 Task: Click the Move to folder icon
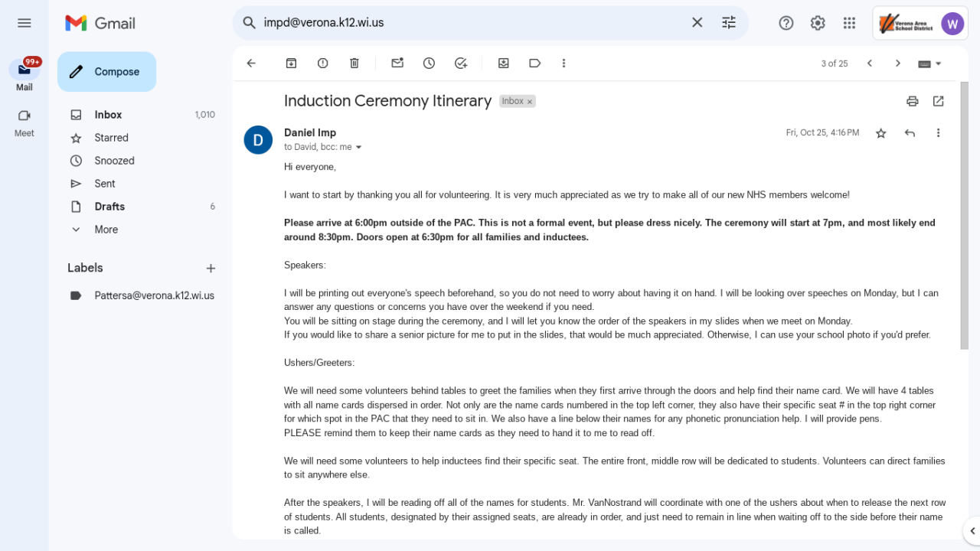pos(504,64)
